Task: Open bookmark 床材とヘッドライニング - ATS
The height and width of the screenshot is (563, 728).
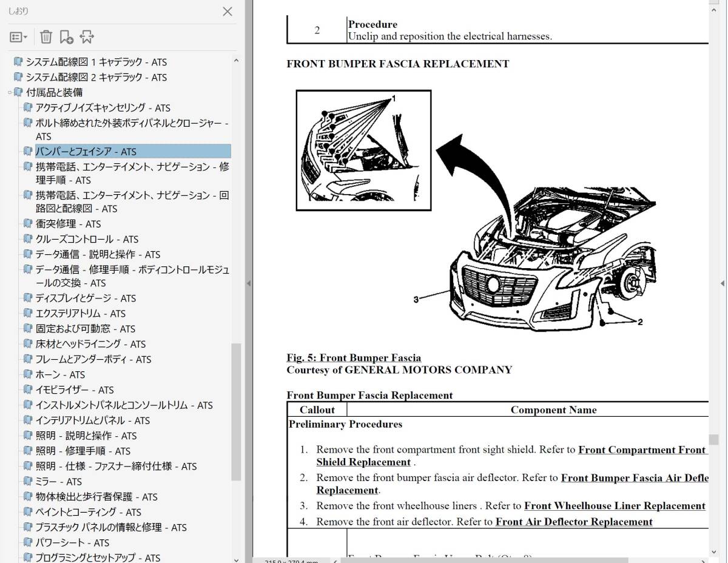Action: 90,344
